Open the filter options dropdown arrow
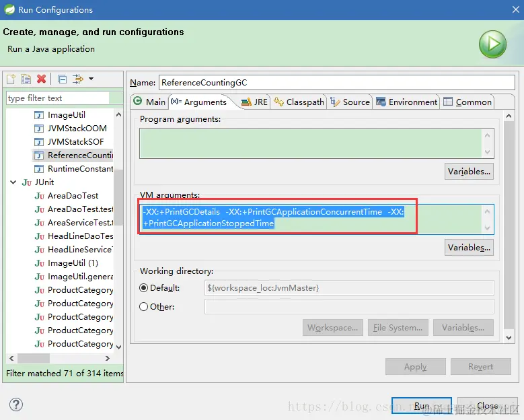 (91, 79)
